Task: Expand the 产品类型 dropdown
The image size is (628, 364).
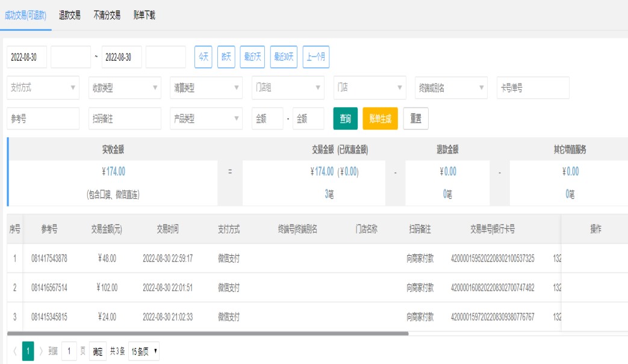Action: [x=206, y=119]
